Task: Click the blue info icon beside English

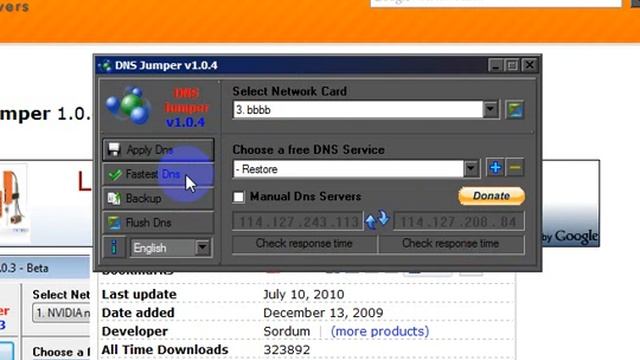Action: (114, 247)
